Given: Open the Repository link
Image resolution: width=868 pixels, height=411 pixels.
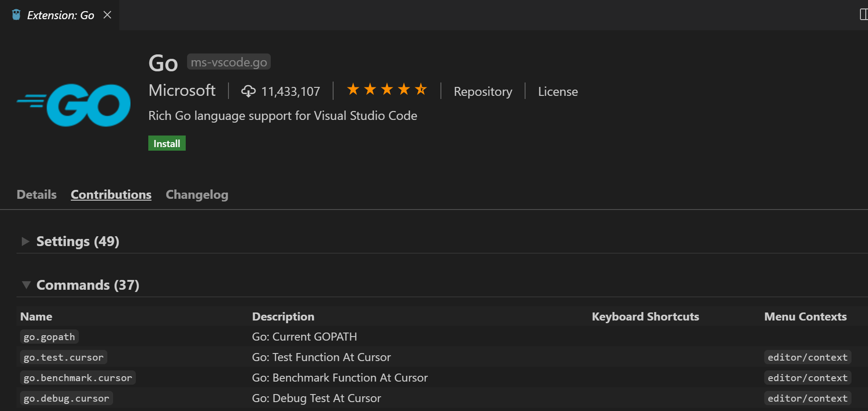Looking at the screenshot, I should click(483, 91).
